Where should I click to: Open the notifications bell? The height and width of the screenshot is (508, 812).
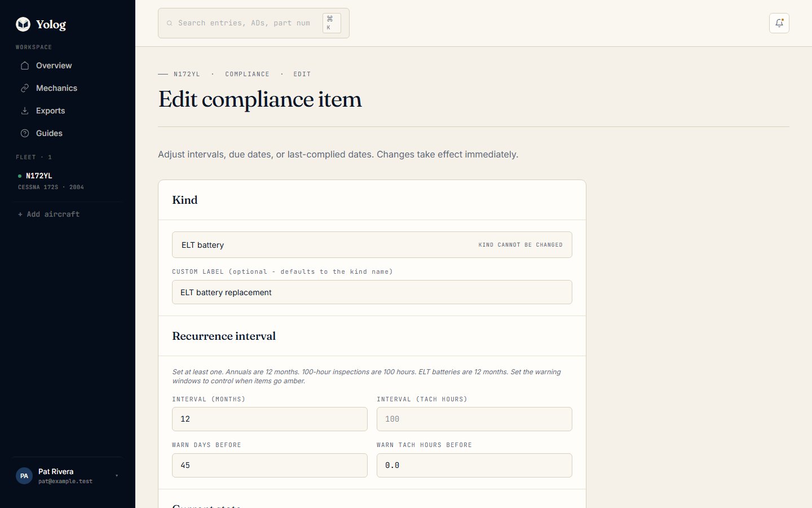(x=779, y=23)
